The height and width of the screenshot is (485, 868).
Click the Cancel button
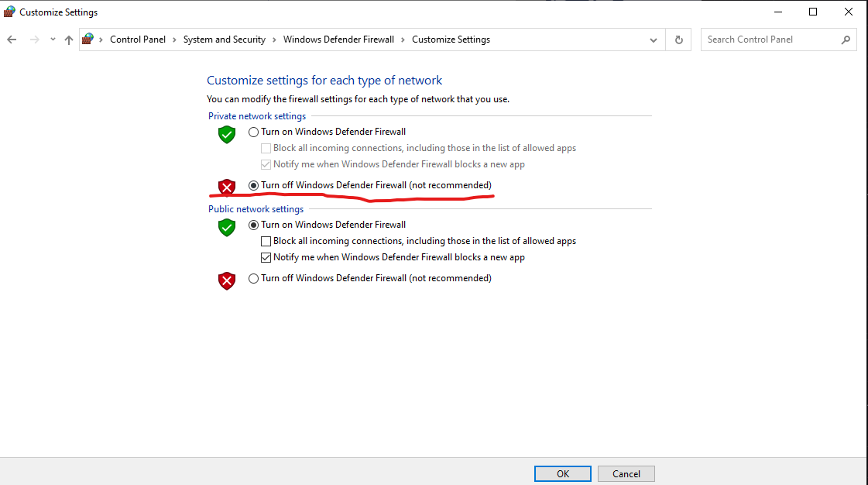626,474
